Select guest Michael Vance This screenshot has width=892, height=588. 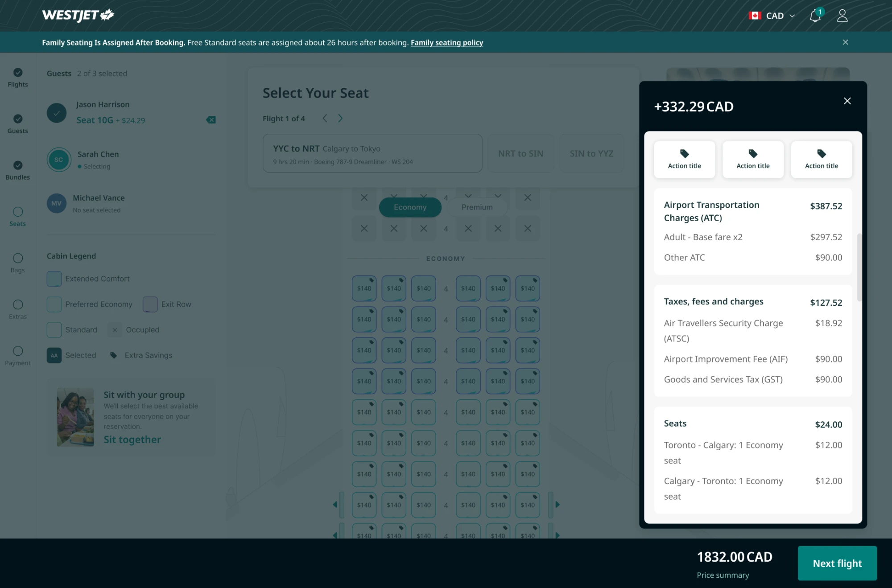131,203
